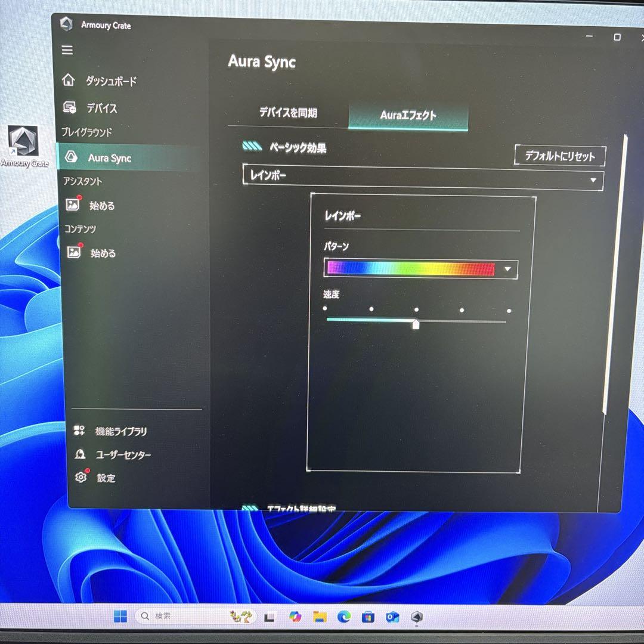Screen dimensions: 644x644
Task: Click the ベーシック効果 section heading
Action: pyautogui.click(x=298, y=147)
